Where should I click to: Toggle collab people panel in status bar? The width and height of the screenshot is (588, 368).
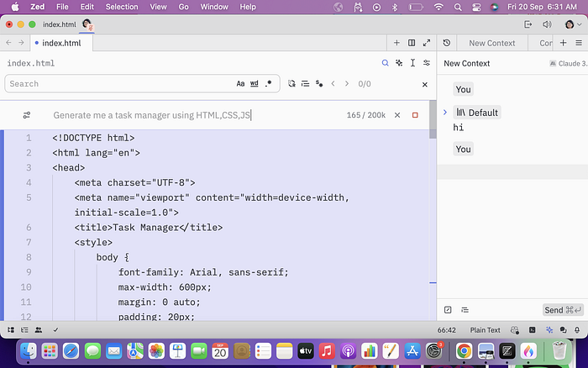[x=39, y=329]
